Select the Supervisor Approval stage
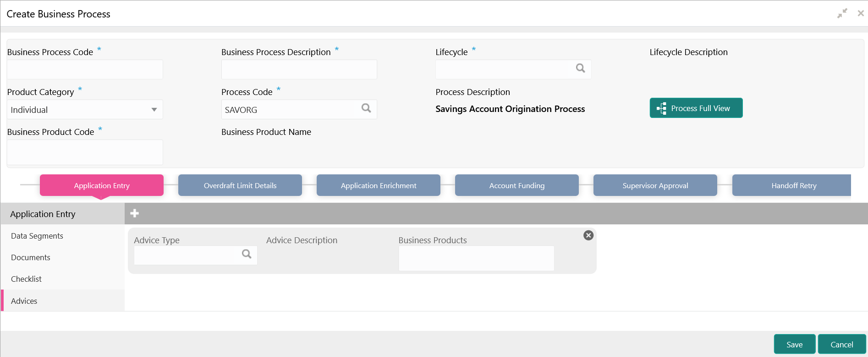The height and width of the screenshot is (357, 868). click(x=655, y=185)
